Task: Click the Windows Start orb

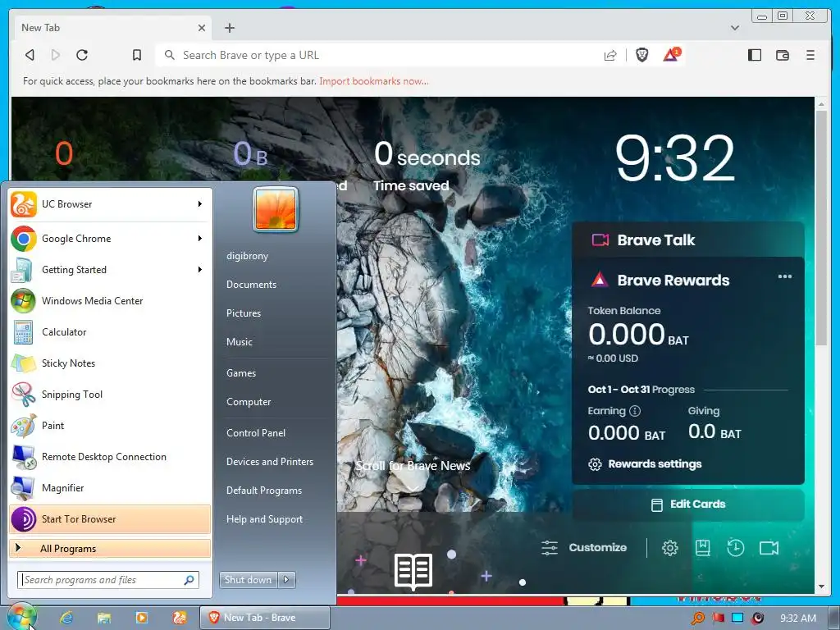Action: point(21,617)
